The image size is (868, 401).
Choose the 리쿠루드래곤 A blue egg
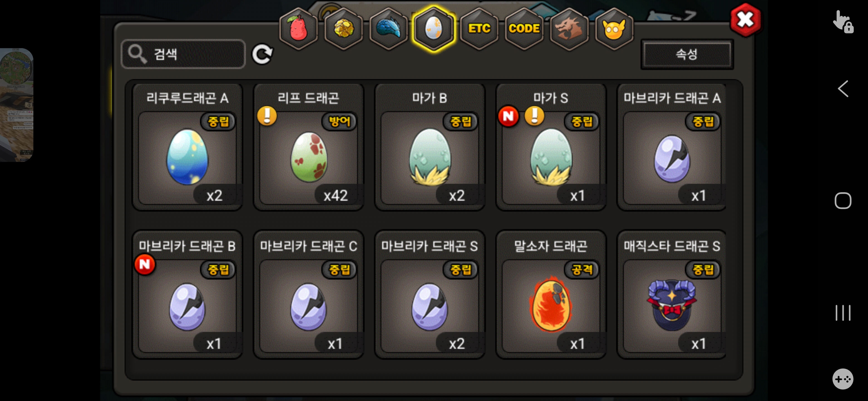coord(187,147)
